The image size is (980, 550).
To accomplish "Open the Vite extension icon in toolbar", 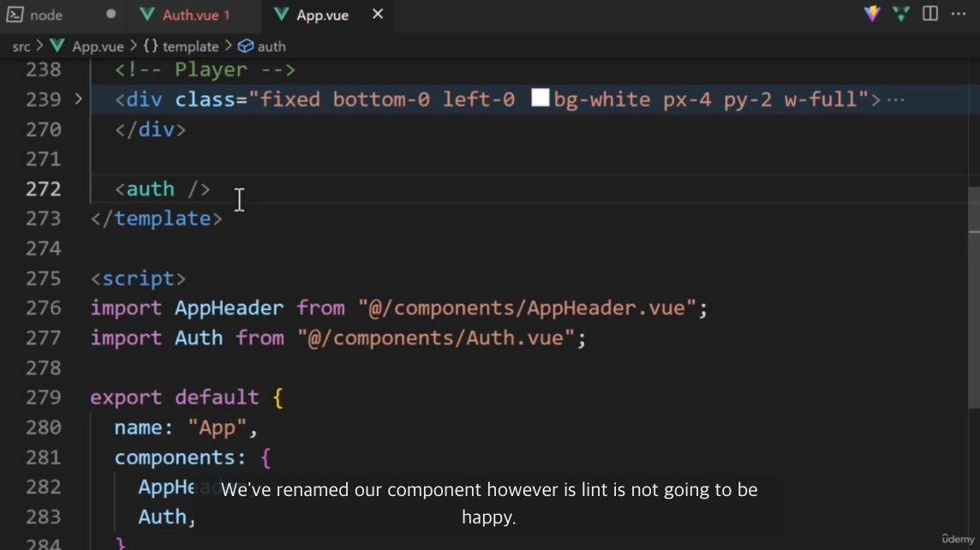I will point(872,14).
